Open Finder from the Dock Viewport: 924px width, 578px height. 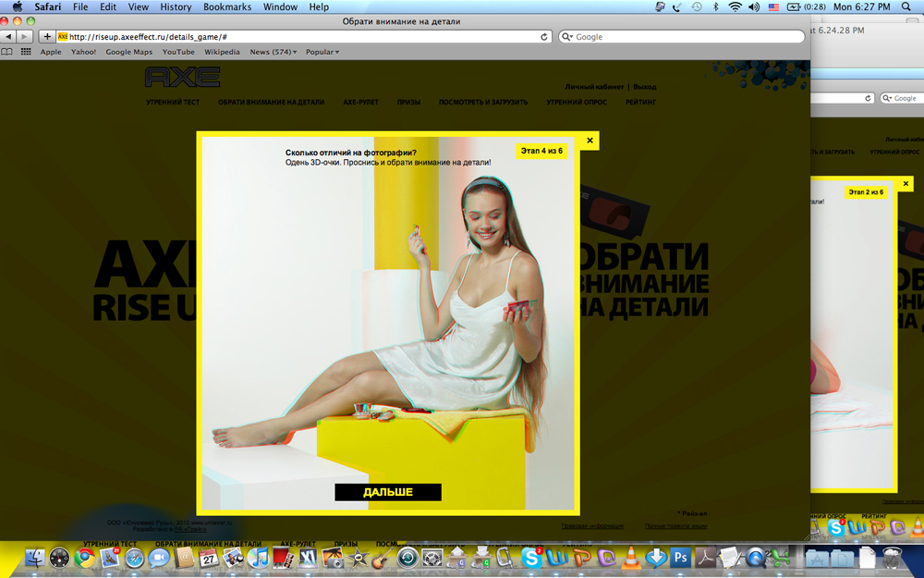point(35,558)
